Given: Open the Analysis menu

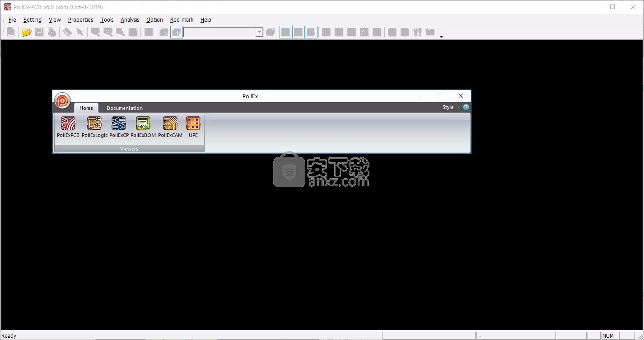Looking at the screenshot, I should pos(130,19).
